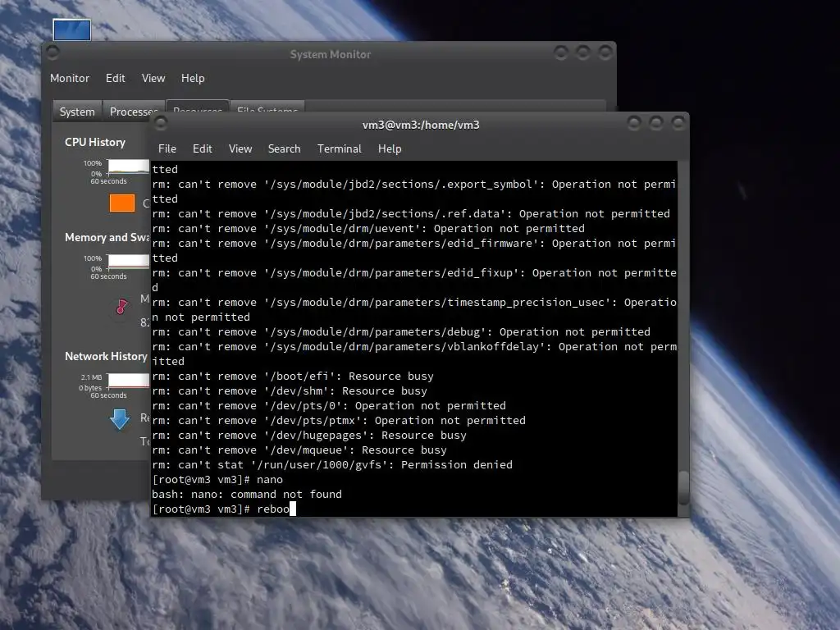
Task: Click the '/dev/hugepages' Resource busy line
Action: click(x=309, y=436)
